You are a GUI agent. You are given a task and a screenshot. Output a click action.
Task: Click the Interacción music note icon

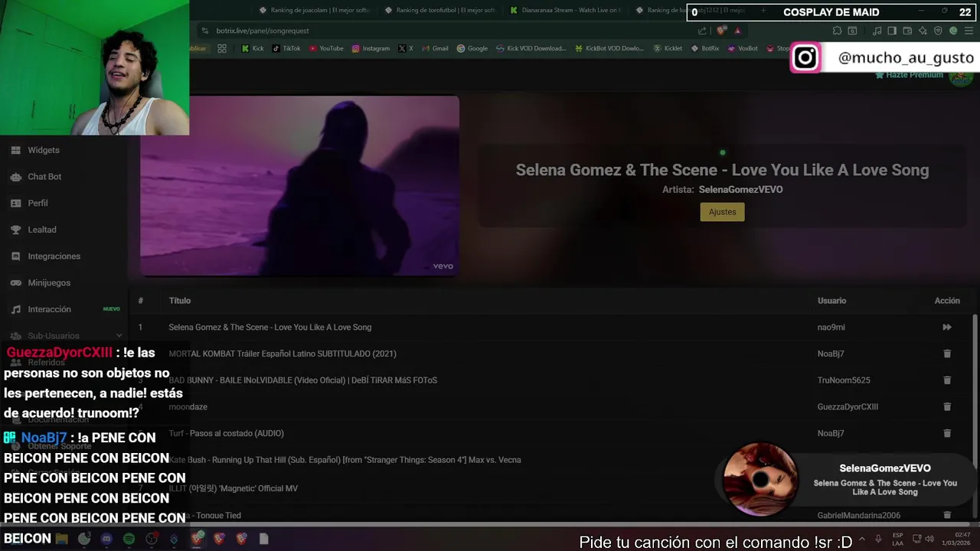[x=15, y=309]
